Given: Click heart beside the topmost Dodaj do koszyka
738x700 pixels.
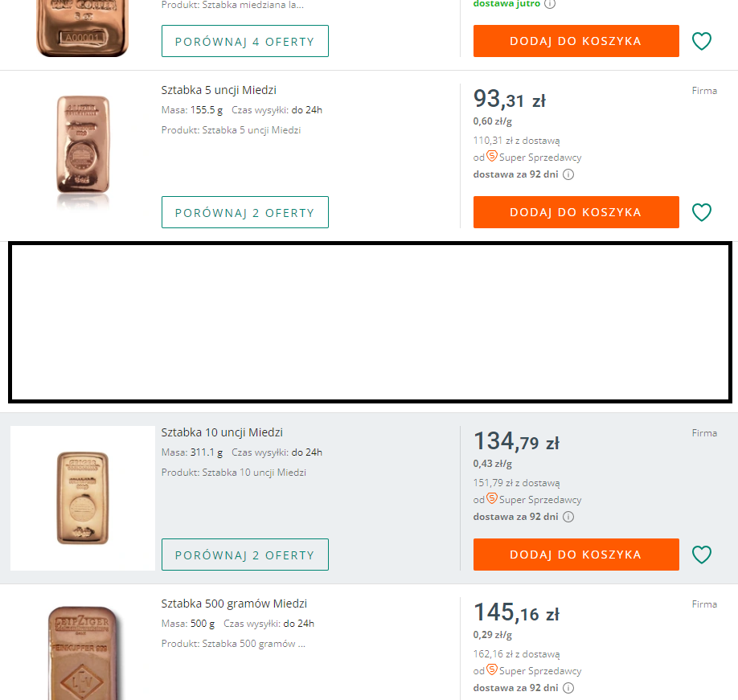Looking at the screenshot, I should 702,41.
